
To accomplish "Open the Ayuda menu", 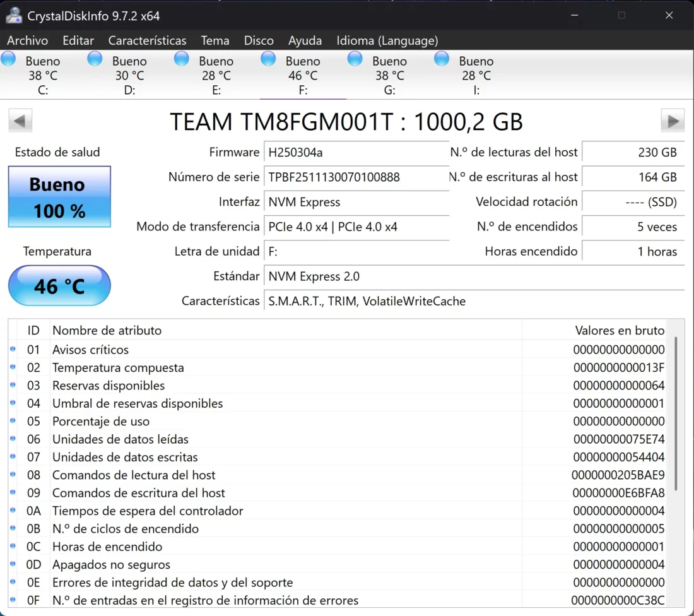I will (x=305, y=40).
